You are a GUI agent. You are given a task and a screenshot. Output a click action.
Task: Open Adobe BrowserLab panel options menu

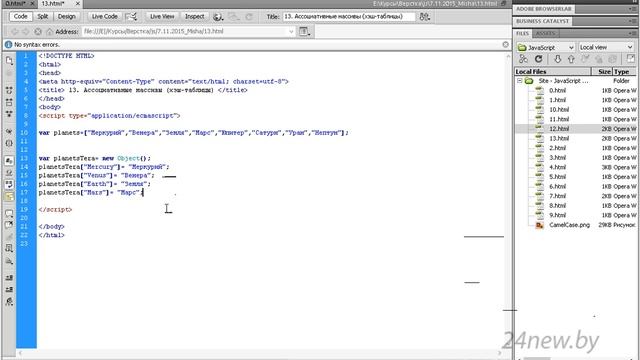[x=633, y=9]
